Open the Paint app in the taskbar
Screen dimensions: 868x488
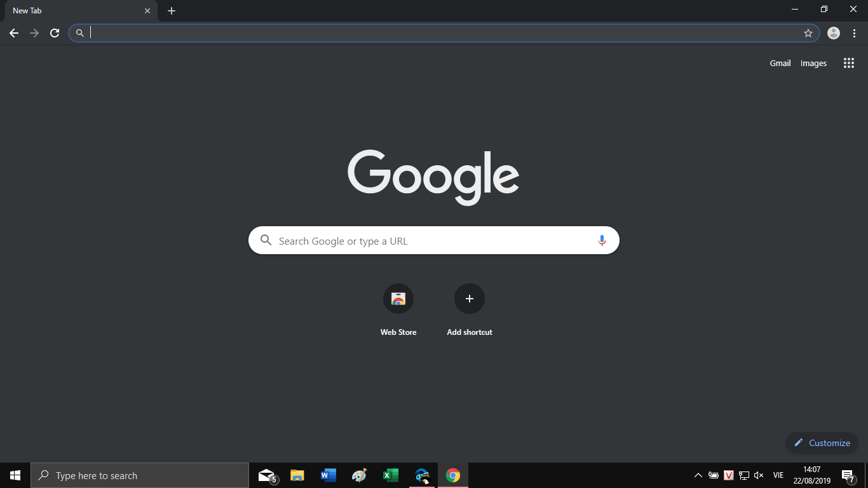pos(360,475)
